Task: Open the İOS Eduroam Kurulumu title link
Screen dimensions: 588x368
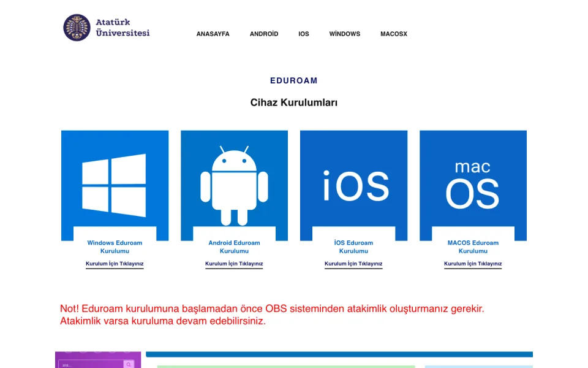Action: [x=353, y=247]
